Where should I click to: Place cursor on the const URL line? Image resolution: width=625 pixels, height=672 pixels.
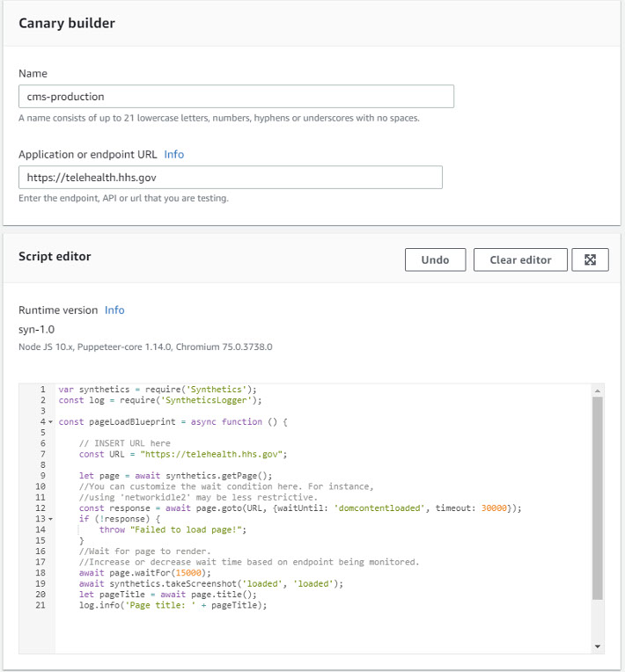[183, 454]
